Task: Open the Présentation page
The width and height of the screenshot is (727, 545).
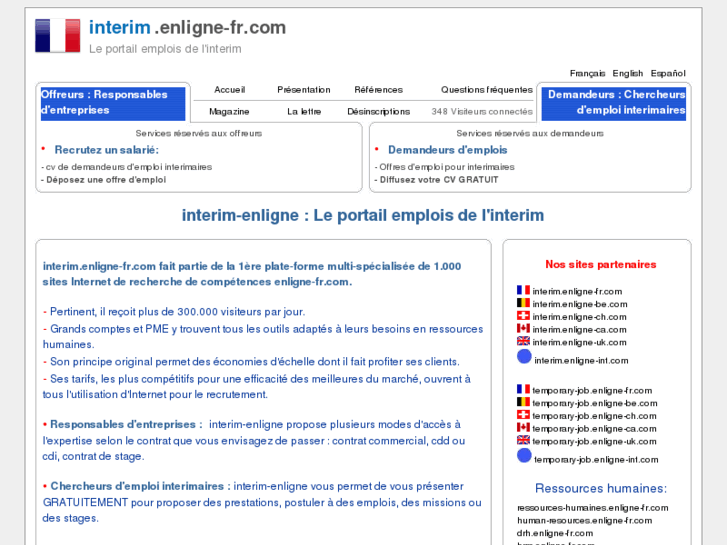Action: point(304,90)
